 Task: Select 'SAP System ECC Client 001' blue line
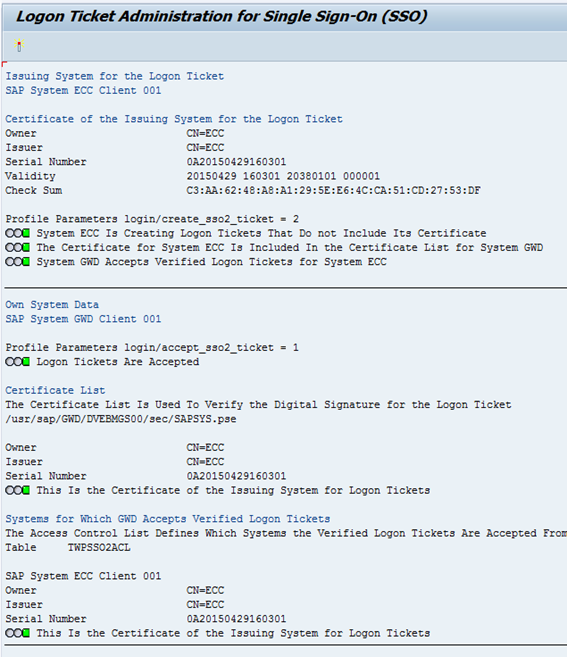click(x=83, y=91)
